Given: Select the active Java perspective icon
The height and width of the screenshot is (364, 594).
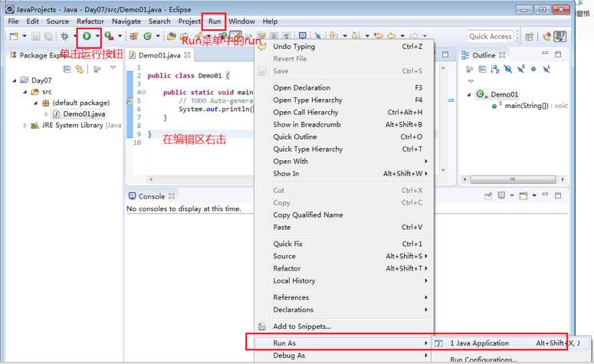Looking at the screenshot, I should tap(560, 36).
